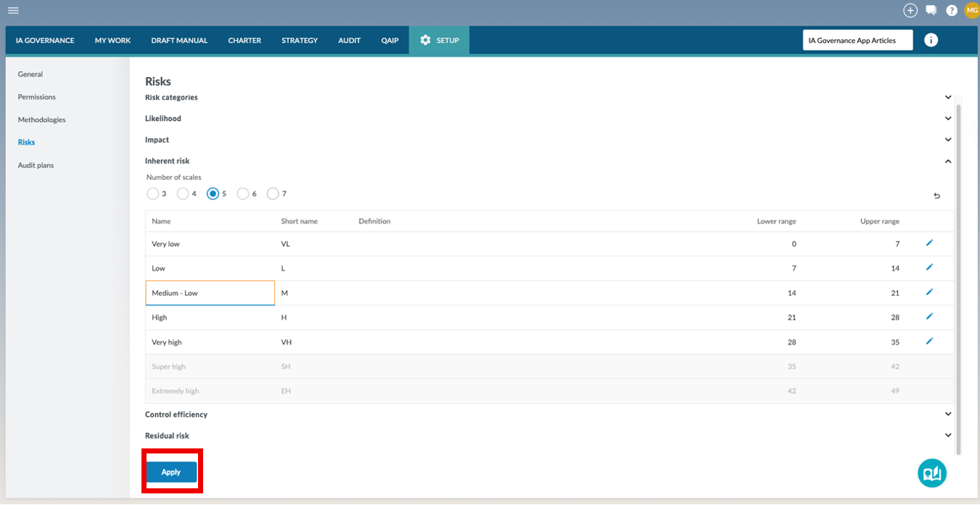The image size is (980, 505).
Task: Click the Short name column header
Action: (300, 221)
